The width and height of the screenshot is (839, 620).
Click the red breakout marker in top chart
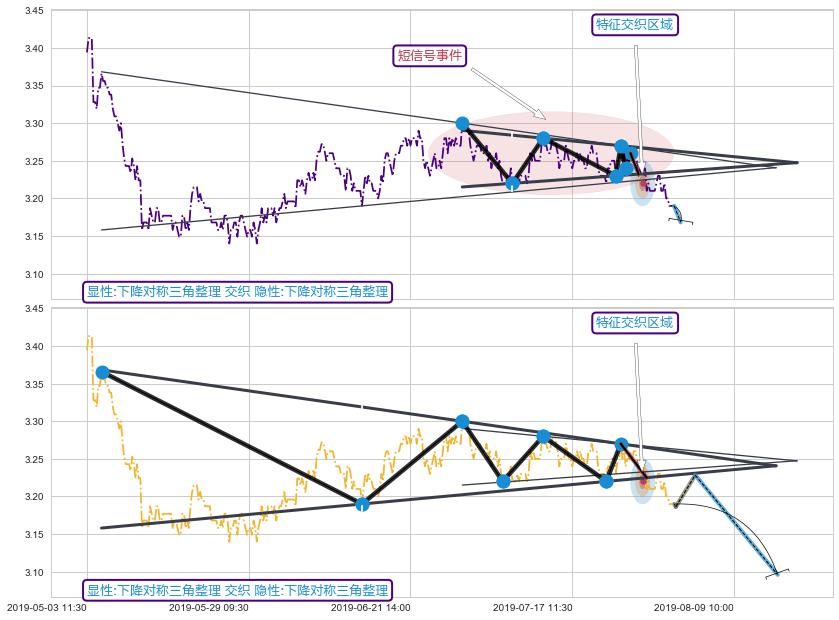643,184
